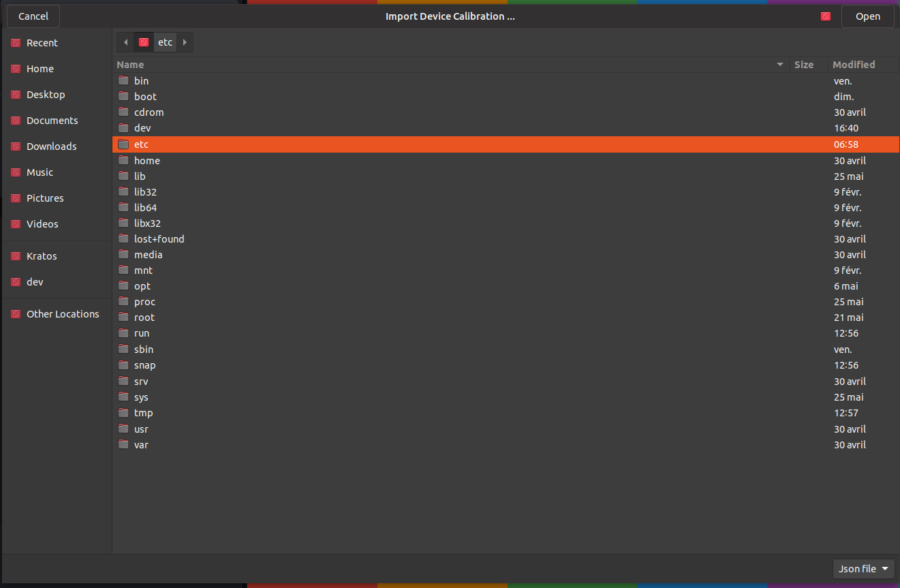The image size is (900, 588).
Task: Open the Kratos drive in the sidebar
Action: pyautogui.click(x=41, y=256)
